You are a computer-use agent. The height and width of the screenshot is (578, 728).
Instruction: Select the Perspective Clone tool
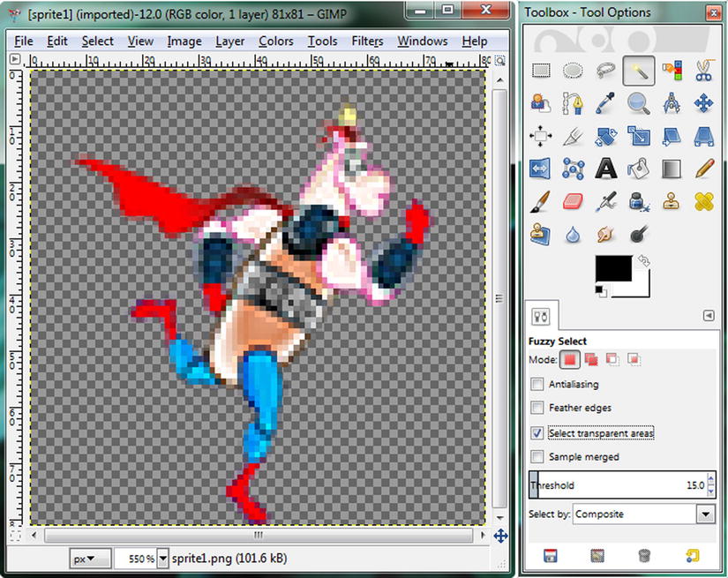[541, 235]
